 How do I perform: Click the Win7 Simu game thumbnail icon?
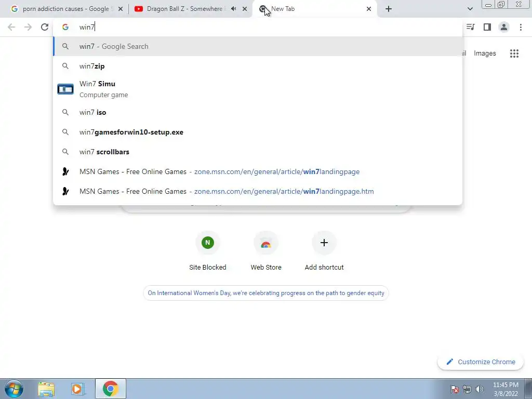[65, 89]
